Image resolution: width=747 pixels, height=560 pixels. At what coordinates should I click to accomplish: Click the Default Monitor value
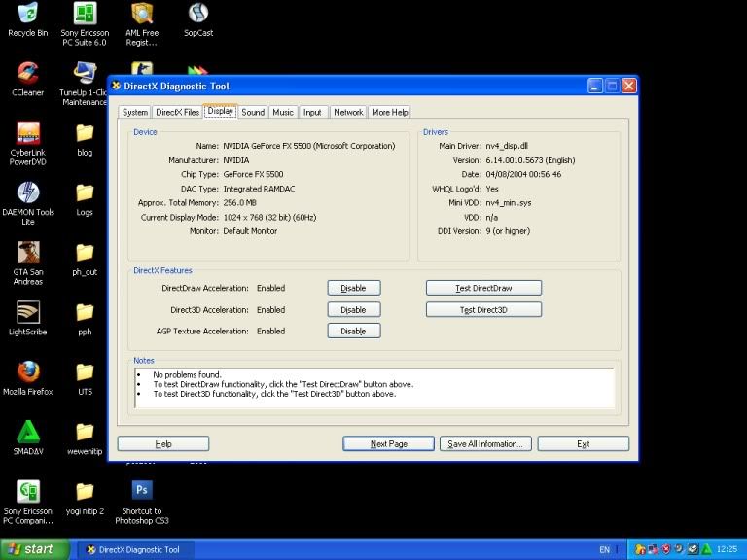coord(250,231)
